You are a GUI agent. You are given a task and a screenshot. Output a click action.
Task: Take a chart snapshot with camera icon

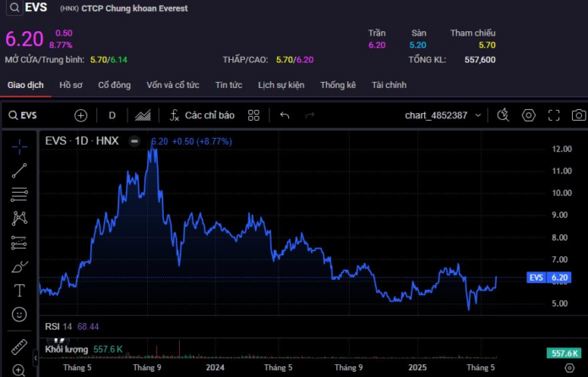(x=579, y=115)
